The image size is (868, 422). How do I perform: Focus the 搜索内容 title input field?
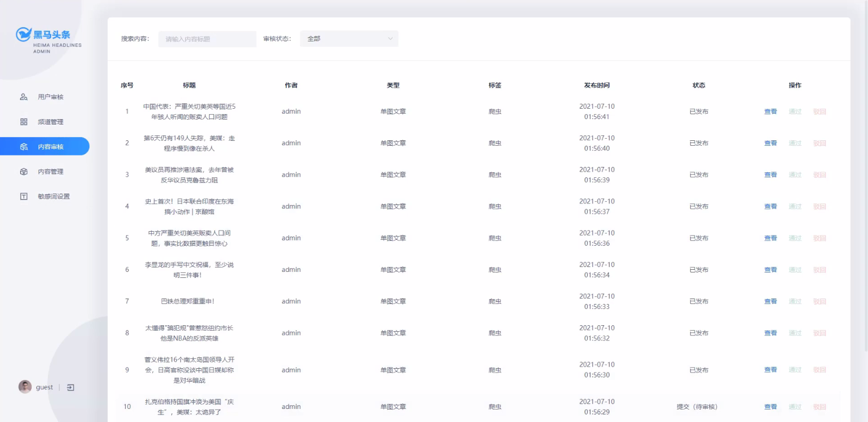click(x=207, y=39)
